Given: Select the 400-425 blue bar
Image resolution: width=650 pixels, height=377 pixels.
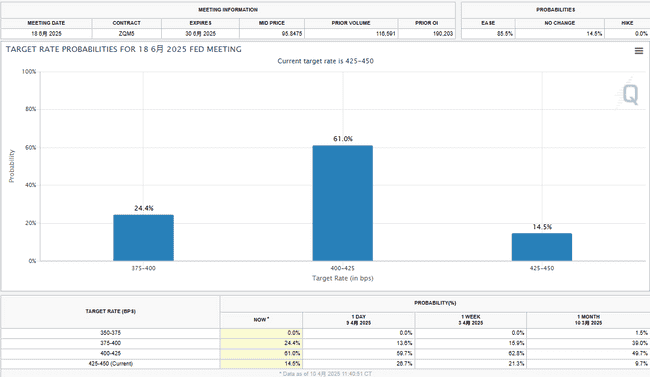Looking at the screenshot, I should (x=342, y=203).
